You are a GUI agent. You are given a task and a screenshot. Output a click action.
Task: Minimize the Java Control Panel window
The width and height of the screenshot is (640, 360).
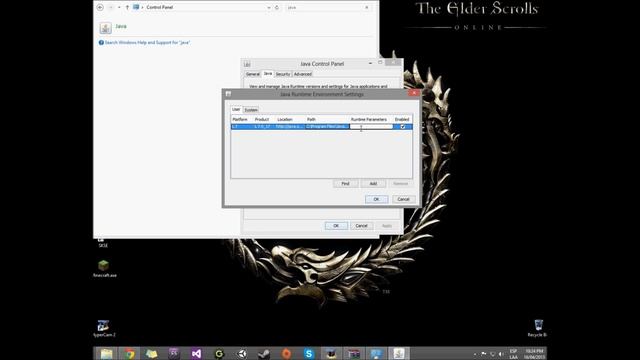click(x=370, y=63)
